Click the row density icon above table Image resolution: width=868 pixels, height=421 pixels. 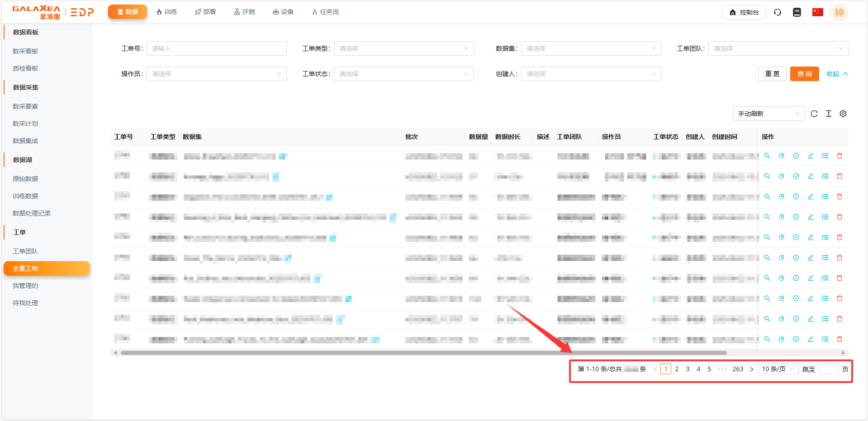(x=829, y=114)
